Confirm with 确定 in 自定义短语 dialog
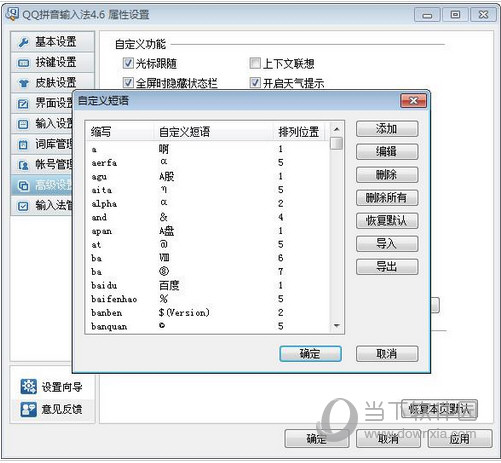 [x=310, y=354]
